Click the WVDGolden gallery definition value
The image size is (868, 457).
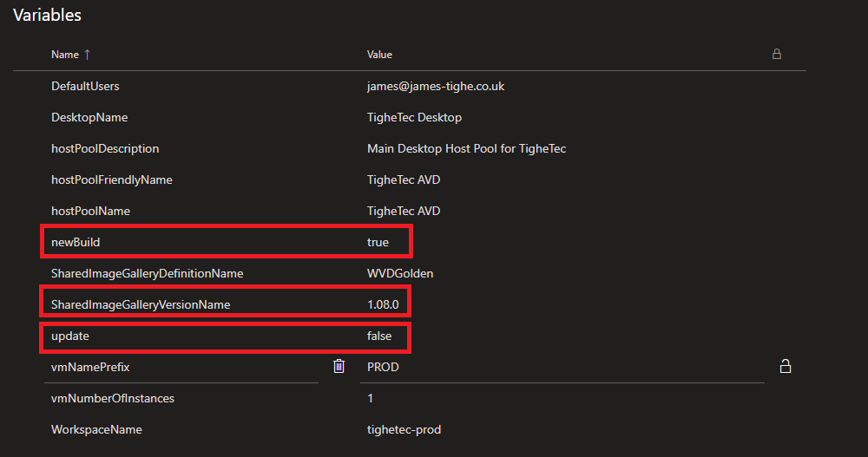(400, 273)
